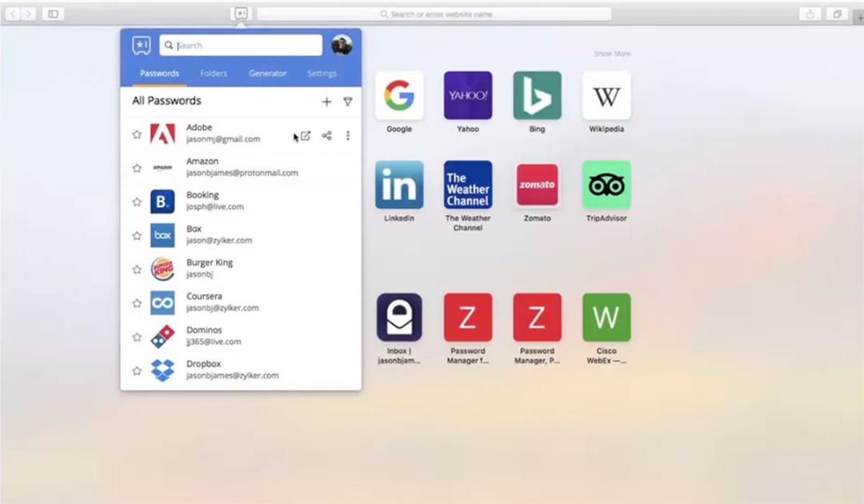Viewport: 864px width, 504px height.
Task: Select Dominos entry jj365@live.com
Action: [241, 336]
